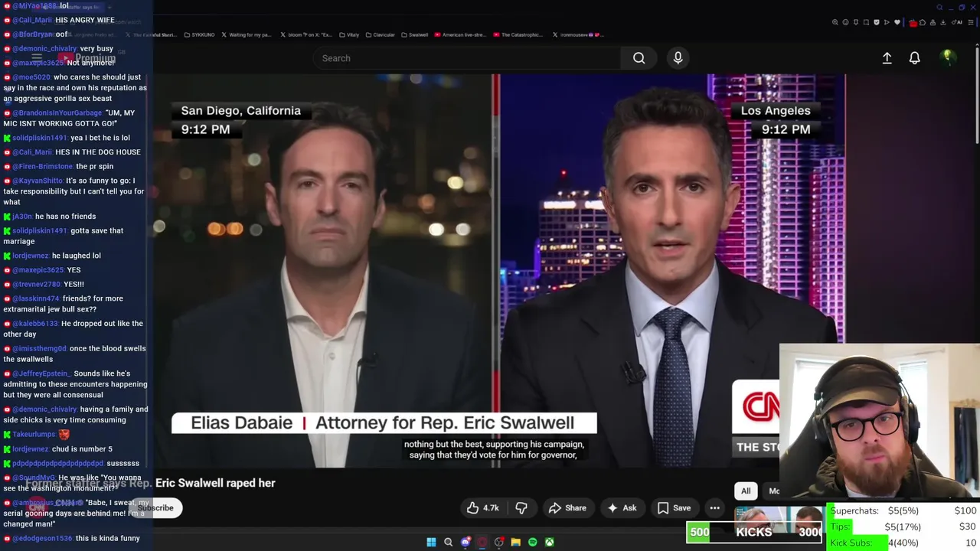Open the Waiting for my pa... bookmark
Viewport: 980px width, 551px height.
coord(246,34)
